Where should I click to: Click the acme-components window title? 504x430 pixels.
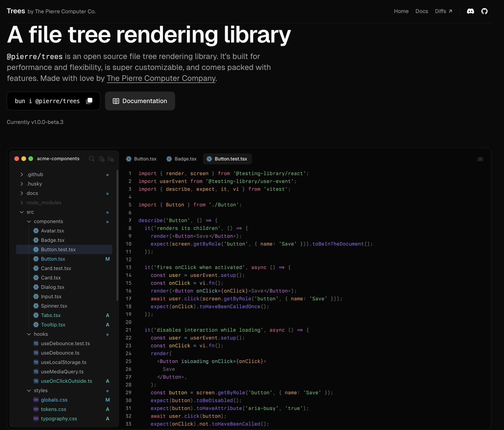tap(58, 159)
